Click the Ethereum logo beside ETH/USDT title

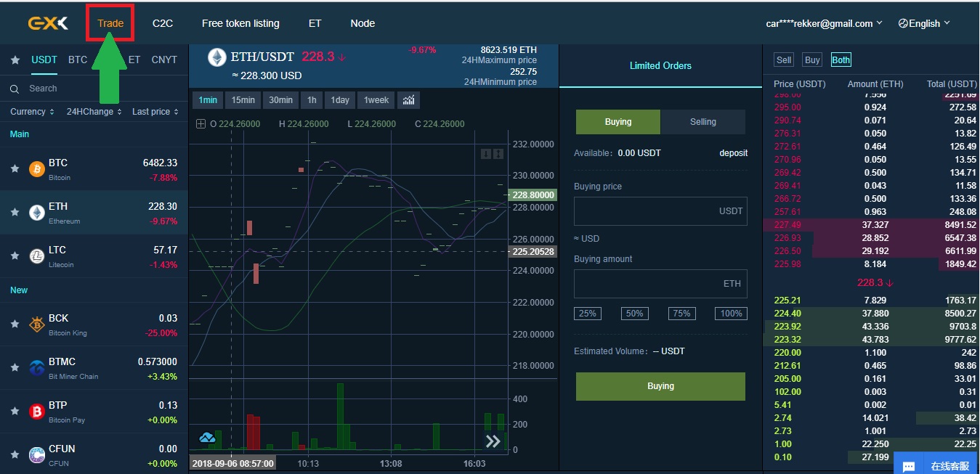pos(216,57)
